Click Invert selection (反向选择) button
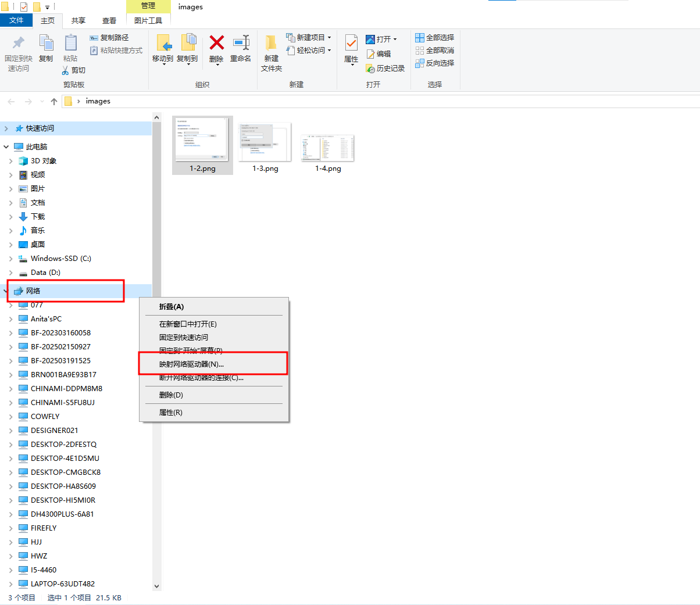The image size is (700, 605). pos(434,63)
